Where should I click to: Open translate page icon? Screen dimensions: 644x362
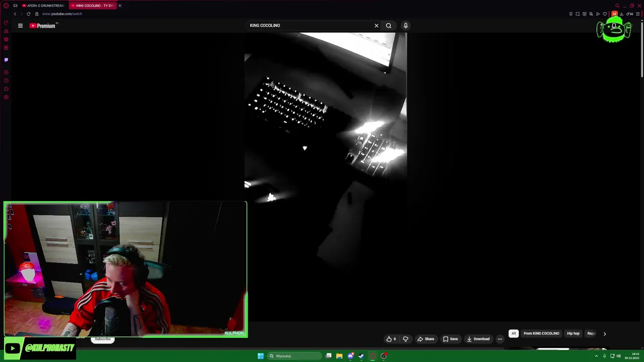591,14
